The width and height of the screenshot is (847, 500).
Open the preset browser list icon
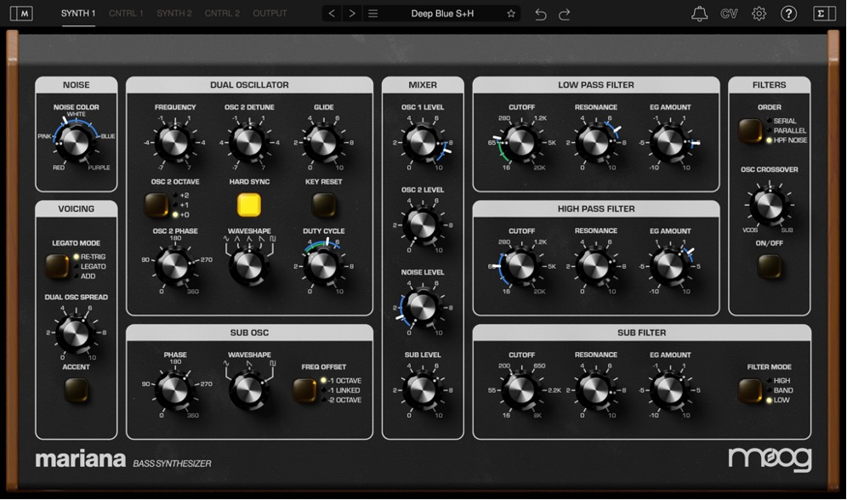coord(373,13)
